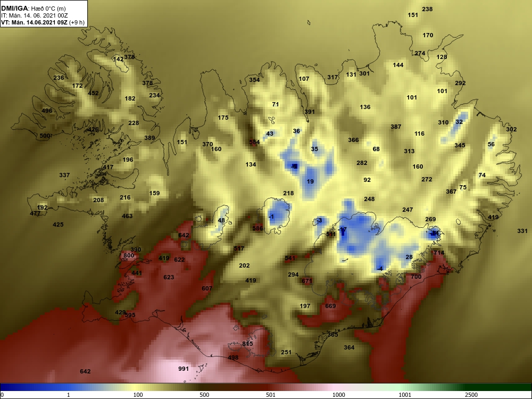Click the 425 value over the sea
The image size is (532, 399).
coord(58,225)
